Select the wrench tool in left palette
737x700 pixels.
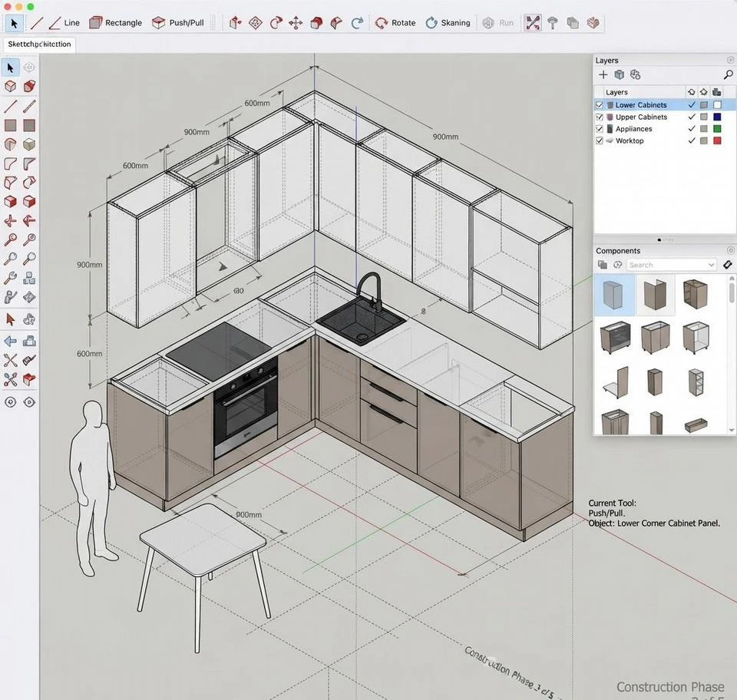(x=10, y=278)
